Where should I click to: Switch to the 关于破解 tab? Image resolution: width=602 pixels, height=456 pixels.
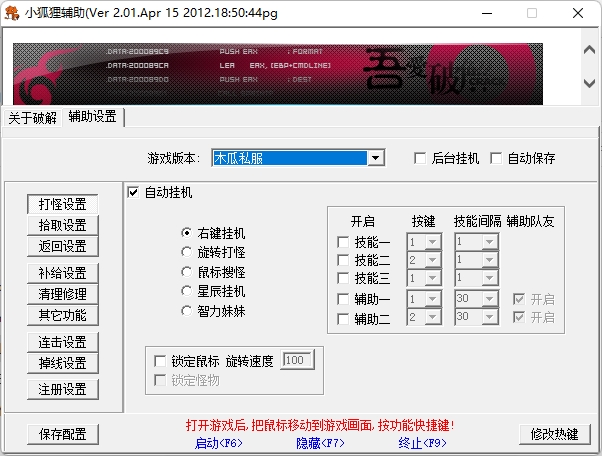33,117
